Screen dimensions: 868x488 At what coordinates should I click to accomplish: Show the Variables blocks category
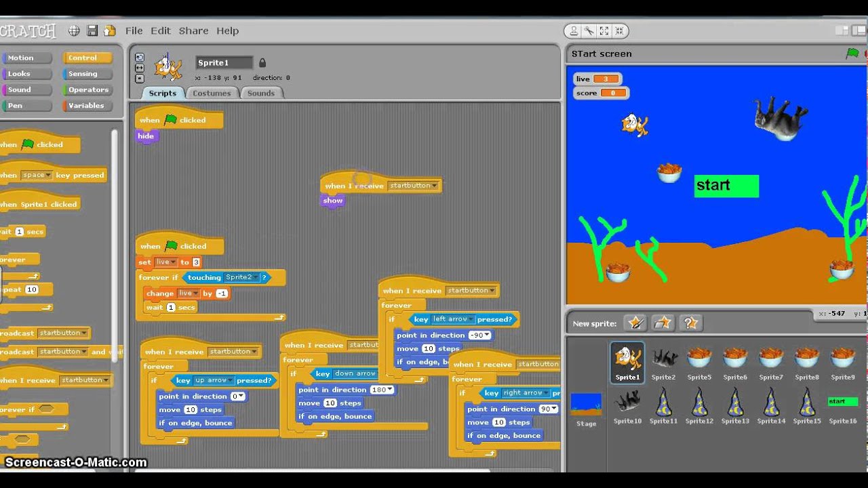click(87, 106)
